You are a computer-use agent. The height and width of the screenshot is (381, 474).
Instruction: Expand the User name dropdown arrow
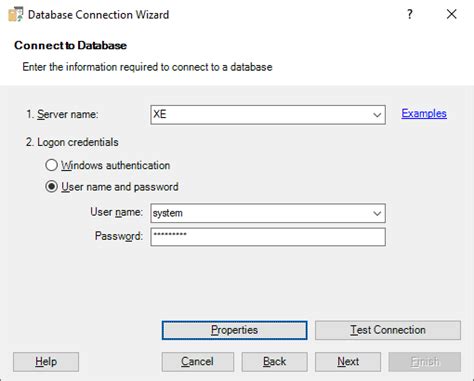pyautogui.click(x=377, y=213)
